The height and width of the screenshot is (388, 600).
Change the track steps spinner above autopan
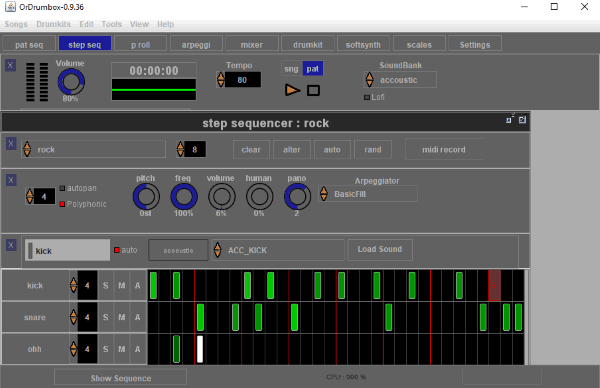30,196
